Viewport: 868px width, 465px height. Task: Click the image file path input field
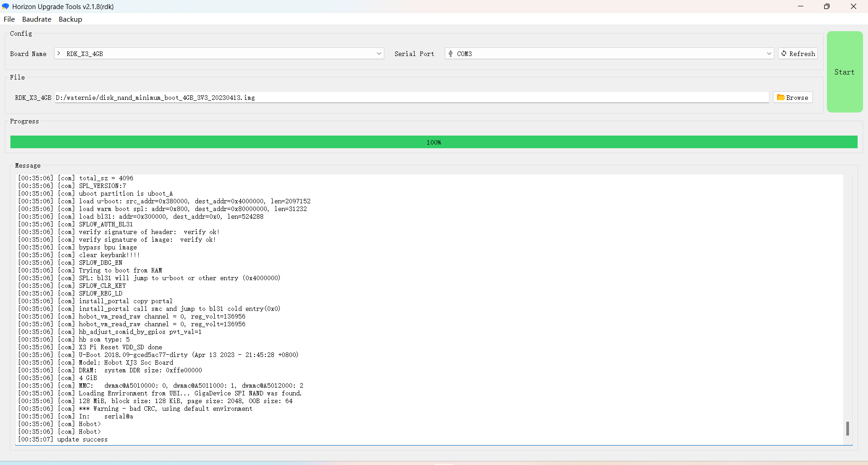(x=411, y=98)
